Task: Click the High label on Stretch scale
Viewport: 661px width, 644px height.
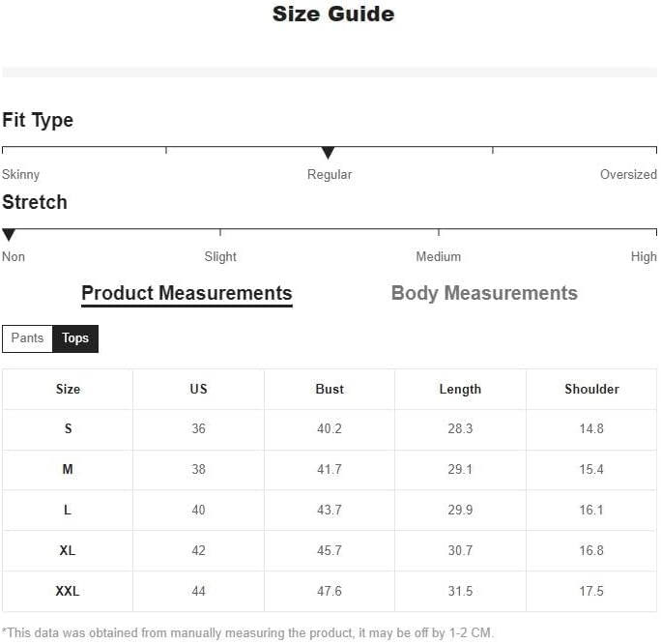Action: pyautogui.click(x=644, y=257)
